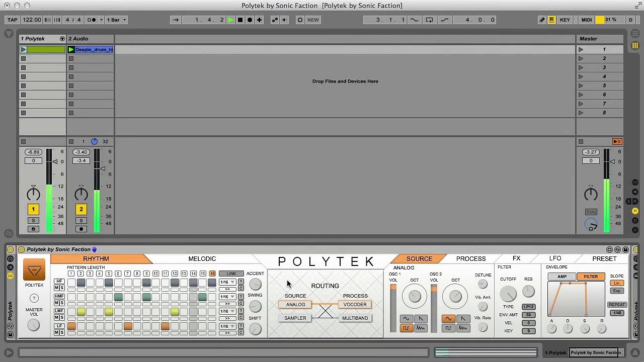Toggle the metronome switch

[x=92, y=20]
